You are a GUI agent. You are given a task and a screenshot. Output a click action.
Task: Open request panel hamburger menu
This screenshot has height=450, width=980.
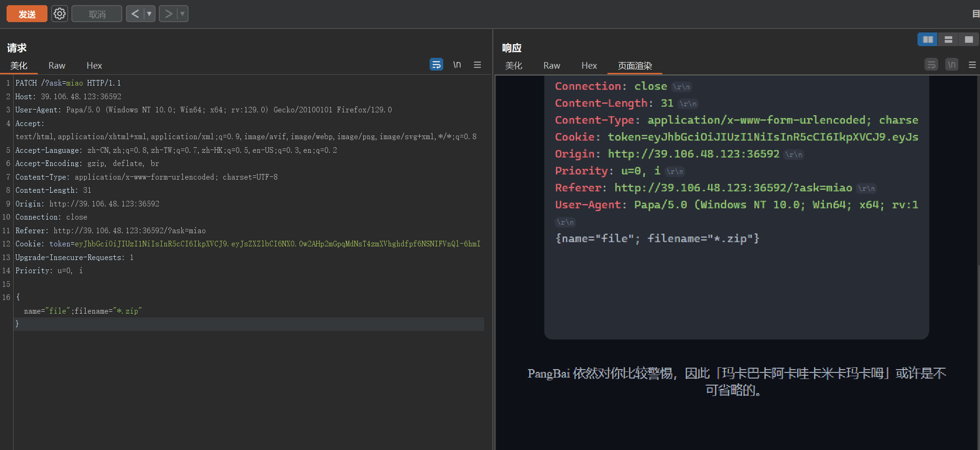478,65
